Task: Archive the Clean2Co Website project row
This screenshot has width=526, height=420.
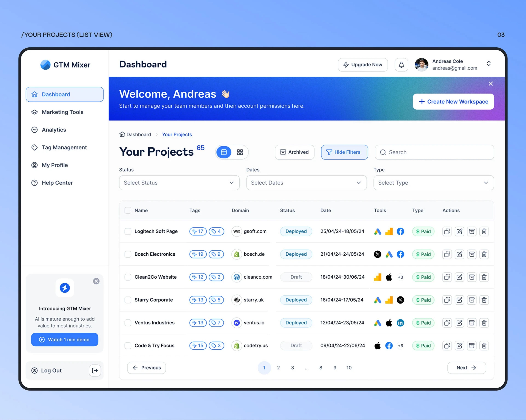Action: click(x=472, y=277)
